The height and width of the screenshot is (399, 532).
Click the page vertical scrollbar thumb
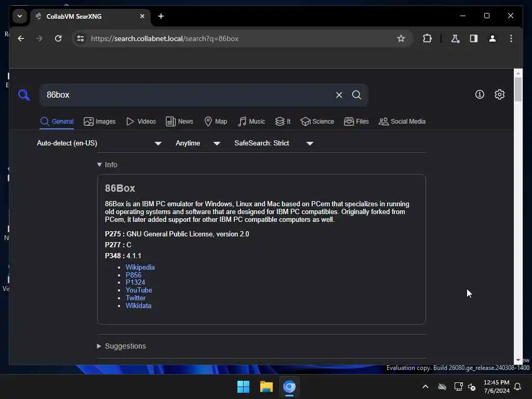coord(518,89)
